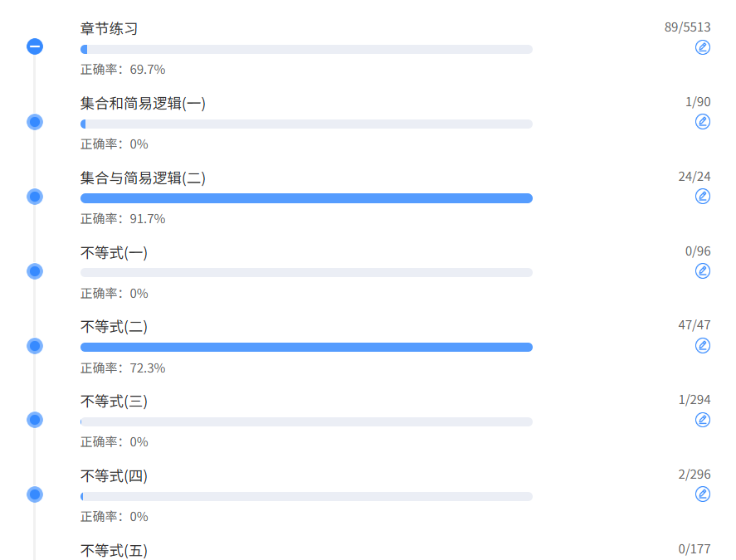Select the timeline node for 集合和简易逻辑(一)
The height and width of the screenshot is (560, 736).
(35, 122)
